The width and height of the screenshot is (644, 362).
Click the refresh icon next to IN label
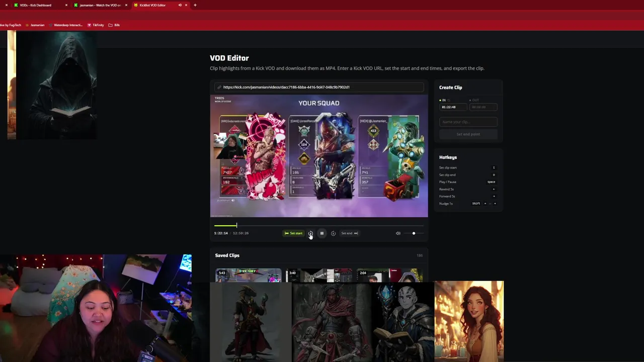[449, 100]
